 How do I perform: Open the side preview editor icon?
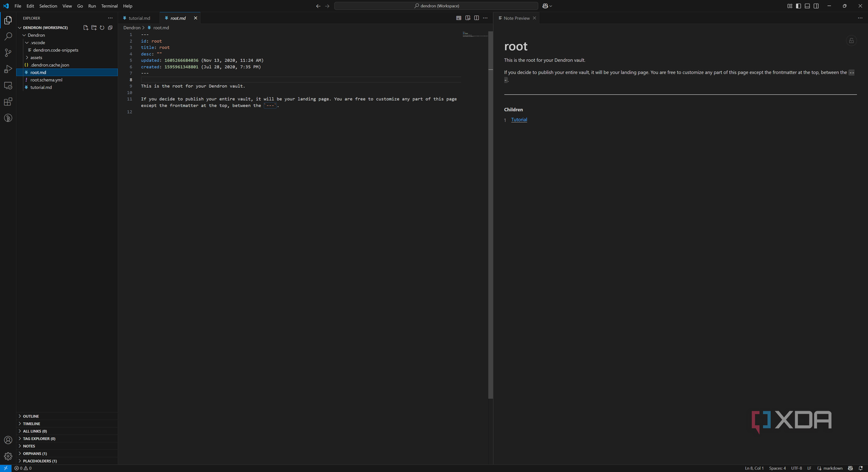[468, 18]
